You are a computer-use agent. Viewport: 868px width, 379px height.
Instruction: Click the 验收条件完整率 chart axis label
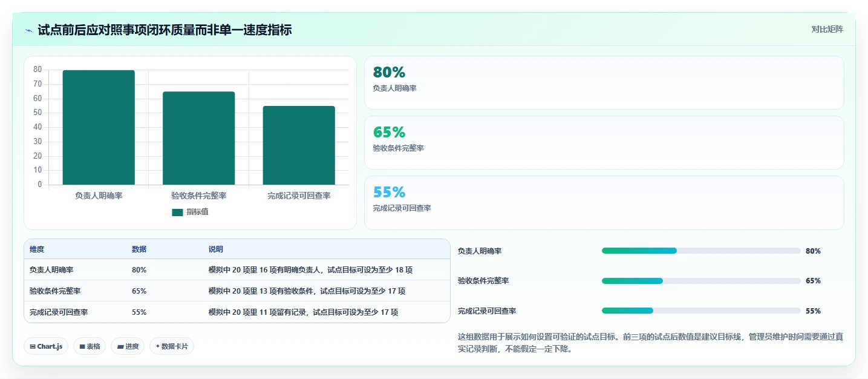coord(198,196)
